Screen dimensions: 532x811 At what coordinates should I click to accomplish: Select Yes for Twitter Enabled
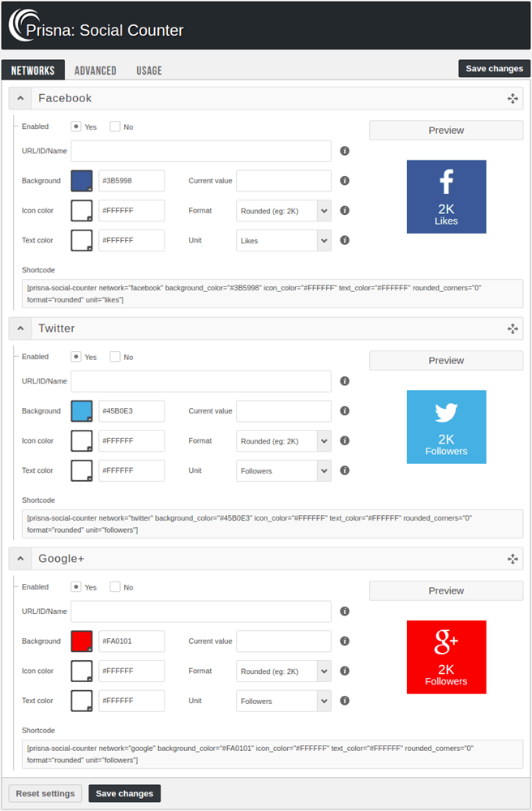tap(76, 356)
